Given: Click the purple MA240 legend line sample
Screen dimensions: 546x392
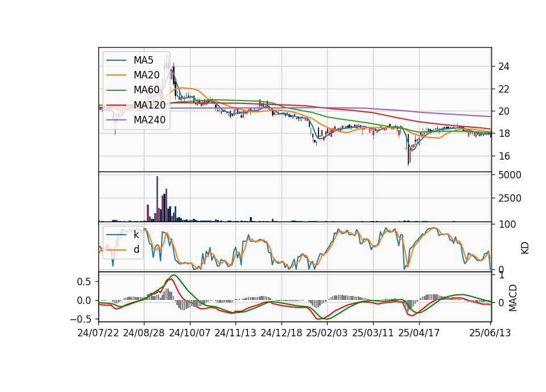Looking at the screenshot, I should [116, 120].
